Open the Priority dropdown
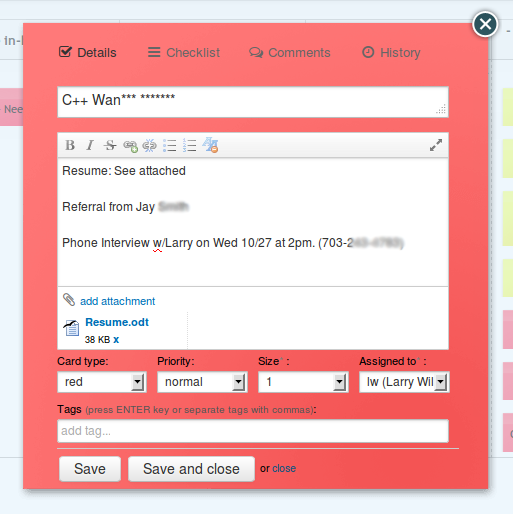The image size is (513, 514). tap(202, 382)
